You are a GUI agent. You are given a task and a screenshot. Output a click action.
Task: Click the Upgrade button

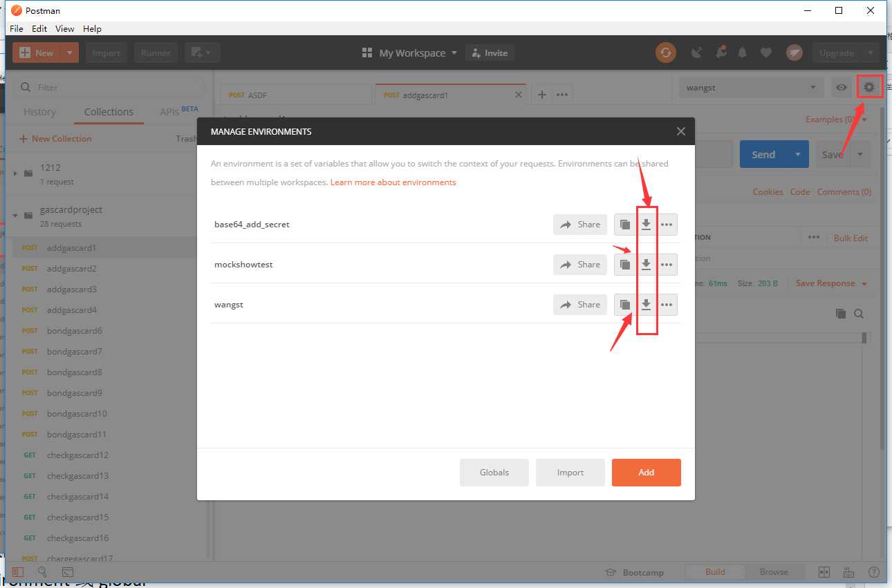pyautogui.click(x=837, y=53)
